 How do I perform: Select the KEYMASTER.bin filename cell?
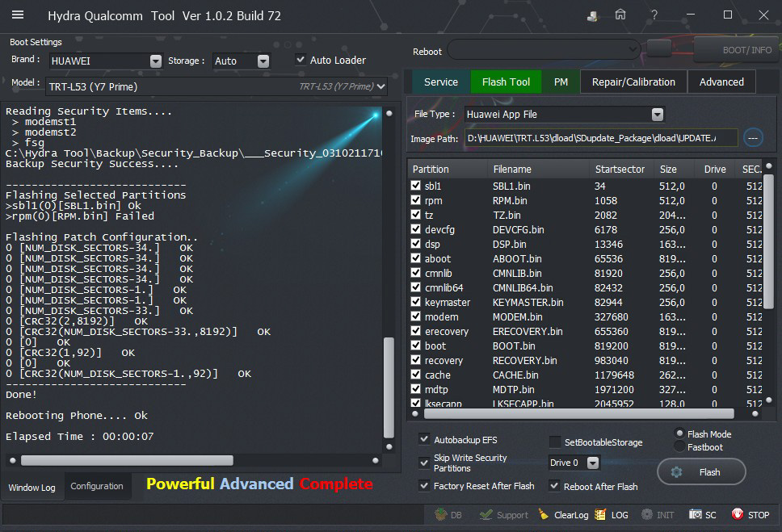click(528, 302)
